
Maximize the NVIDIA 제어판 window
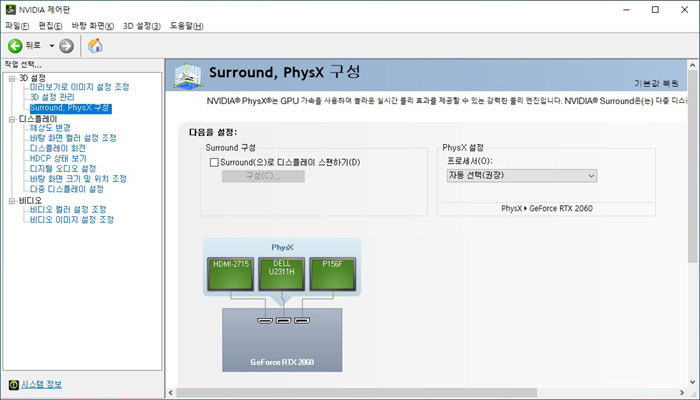[655, 9]
